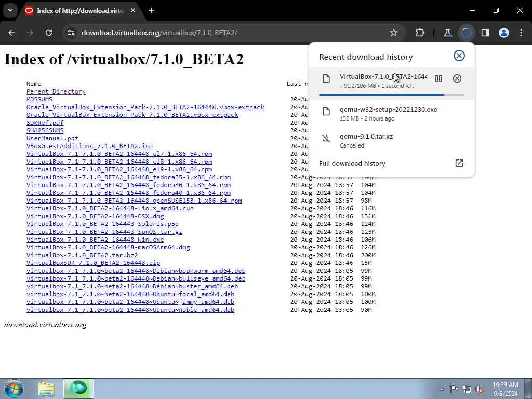
Task: Open the Full download history external link icon
Action: [459, 163]
